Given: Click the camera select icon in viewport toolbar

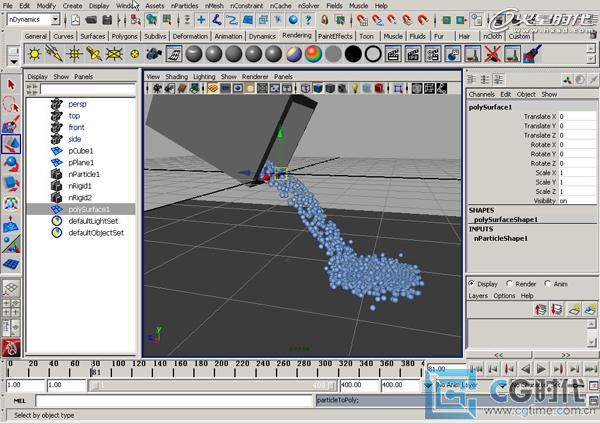Looking at the screenshot, I should tap(157, 88).
